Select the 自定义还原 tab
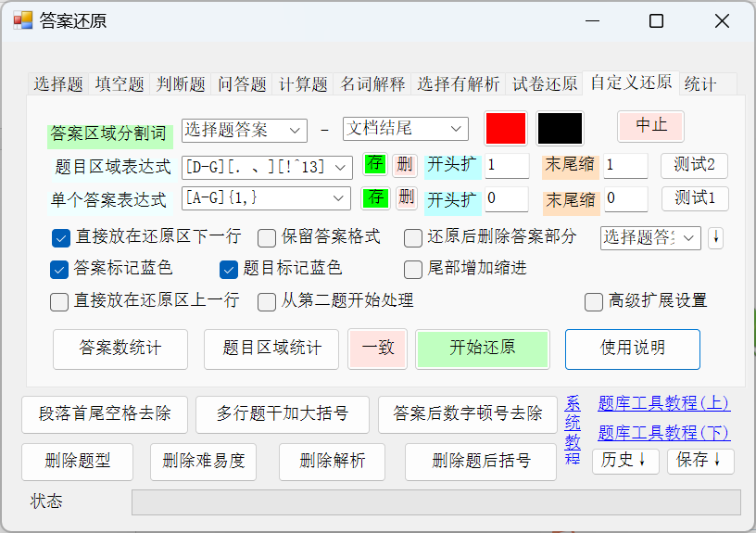 631,82
